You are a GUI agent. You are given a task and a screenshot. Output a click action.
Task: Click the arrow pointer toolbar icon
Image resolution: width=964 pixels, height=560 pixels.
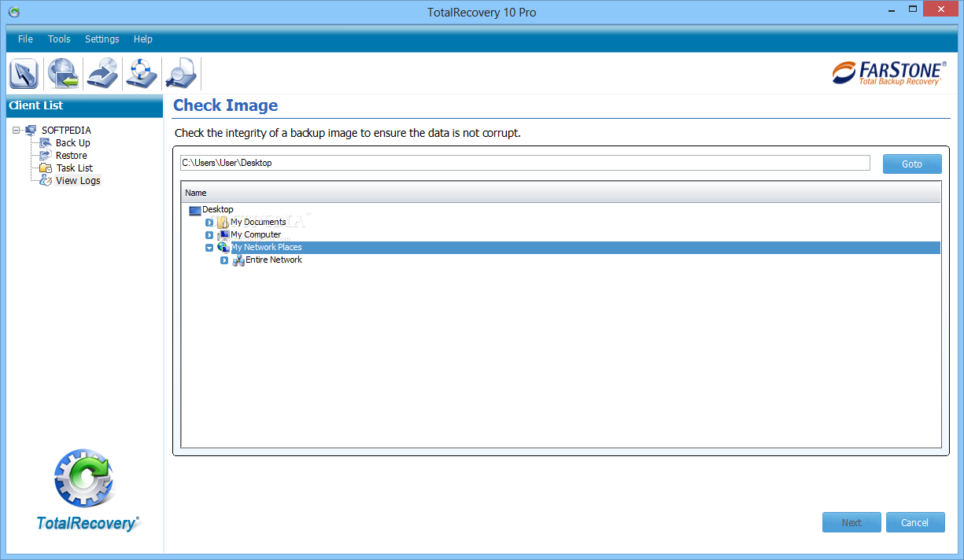[24, 74]
